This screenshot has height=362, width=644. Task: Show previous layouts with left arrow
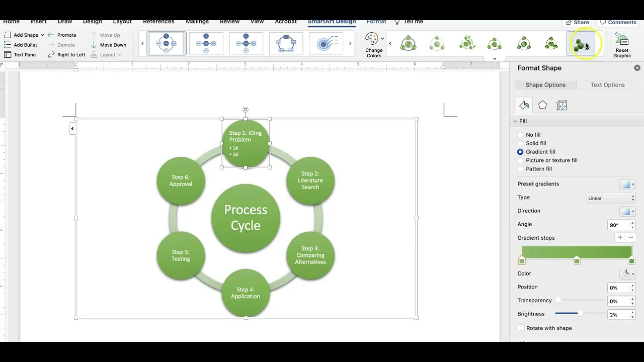[x=142, y=44]
